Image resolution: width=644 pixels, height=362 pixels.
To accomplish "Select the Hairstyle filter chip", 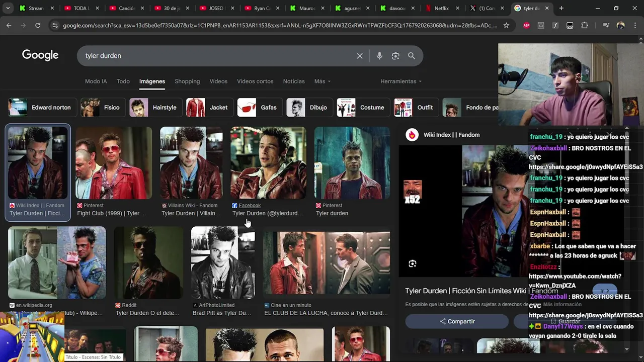I will 156,108.
